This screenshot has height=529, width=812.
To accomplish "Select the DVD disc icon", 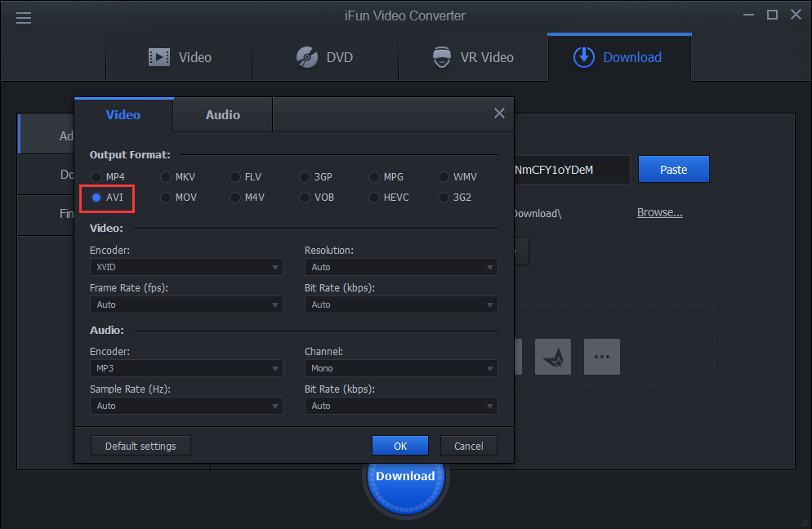I will pos(307,57).
